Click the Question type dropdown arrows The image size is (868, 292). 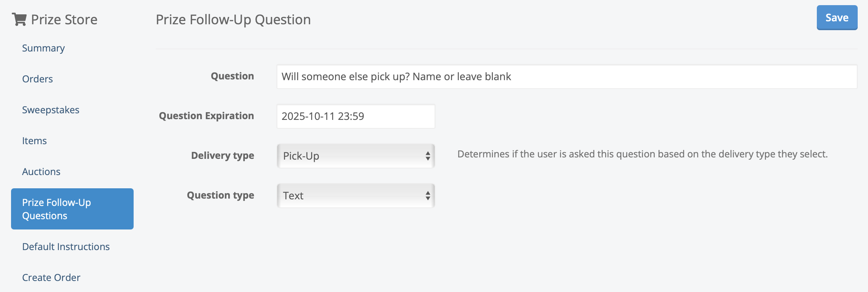(x=428, y=196)
